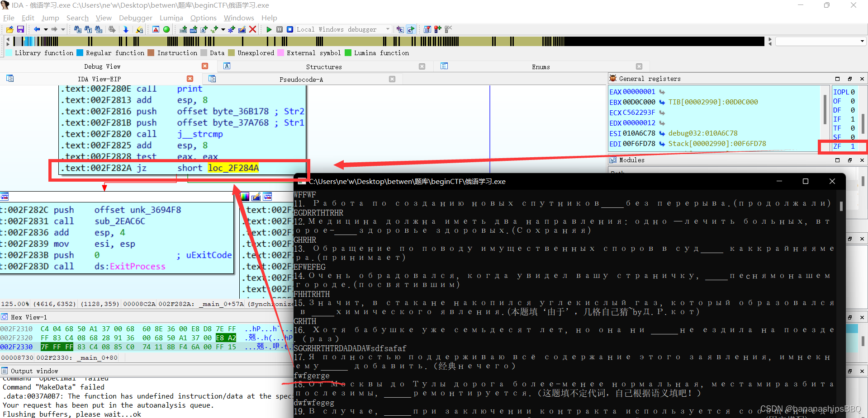Click the navigation band overview bar

388,42
